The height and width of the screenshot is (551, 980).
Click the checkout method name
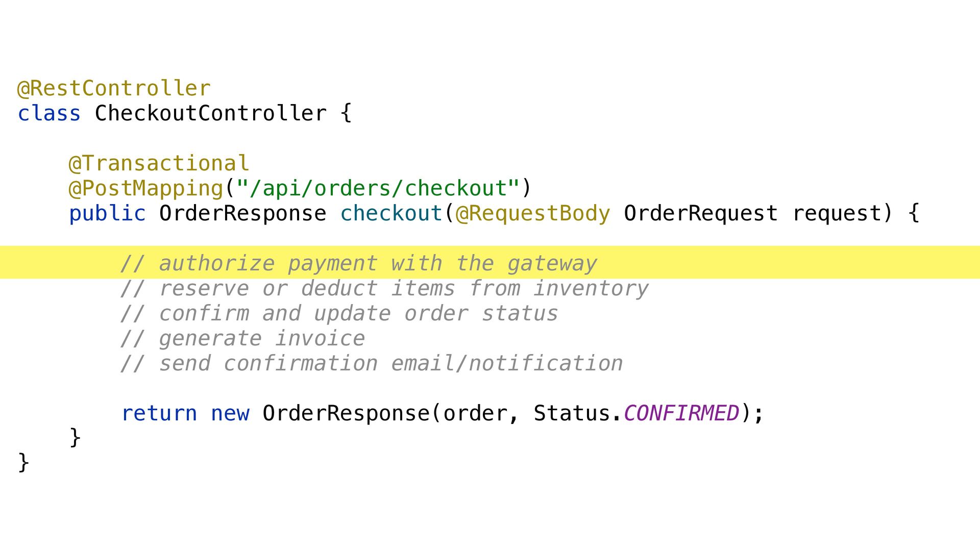click(391, 213)
